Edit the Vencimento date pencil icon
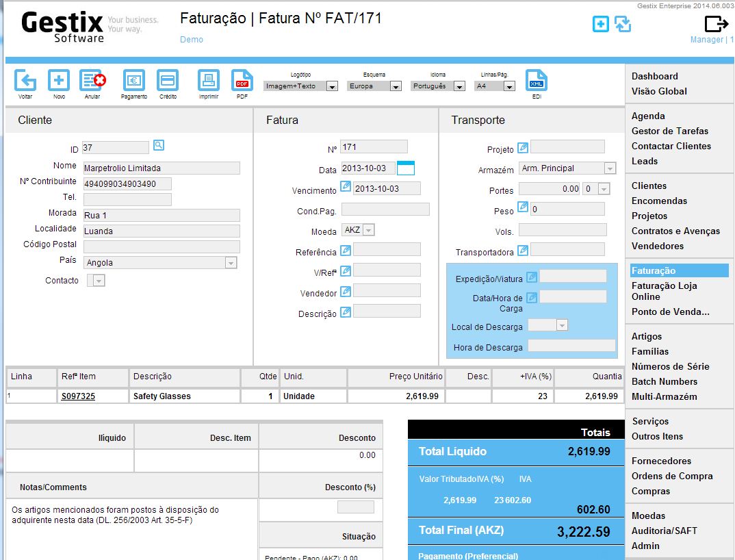This screenshot has height=560, width=735. pyautogui.click(x=346, y=187)
